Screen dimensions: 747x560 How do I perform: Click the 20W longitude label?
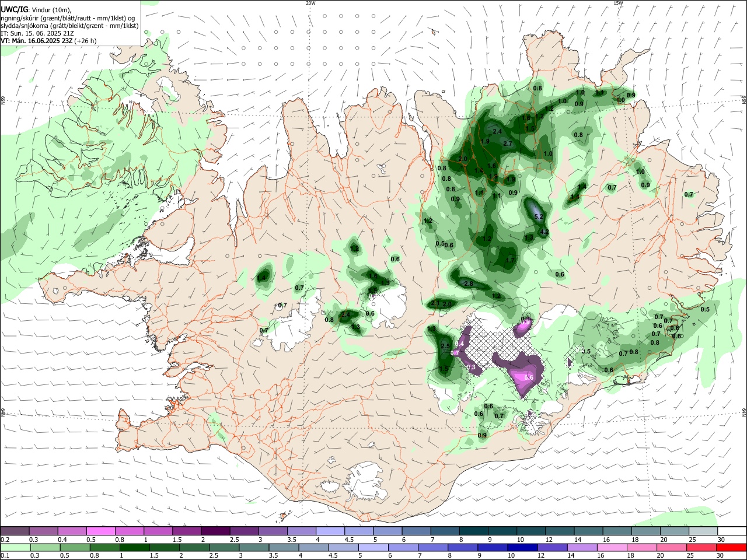[x=310, y=2]
